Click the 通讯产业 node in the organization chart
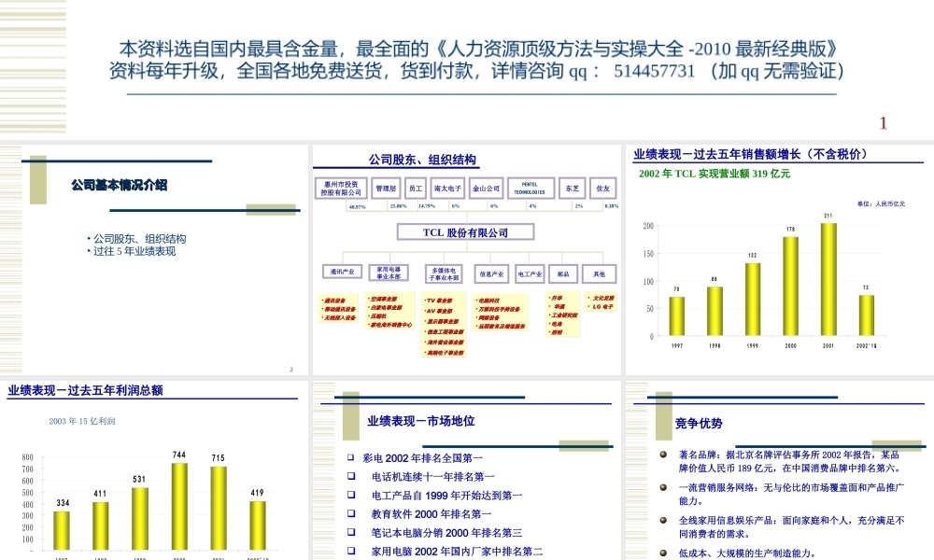Viewport: 934px width, 560px height. pyautogui.click(x=341, y=272)
